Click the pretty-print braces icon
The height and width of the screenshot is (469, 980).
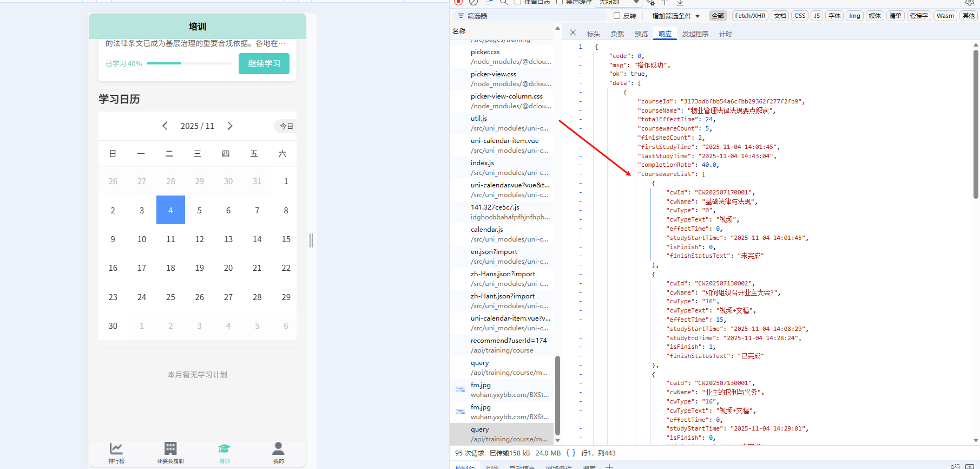570,453
